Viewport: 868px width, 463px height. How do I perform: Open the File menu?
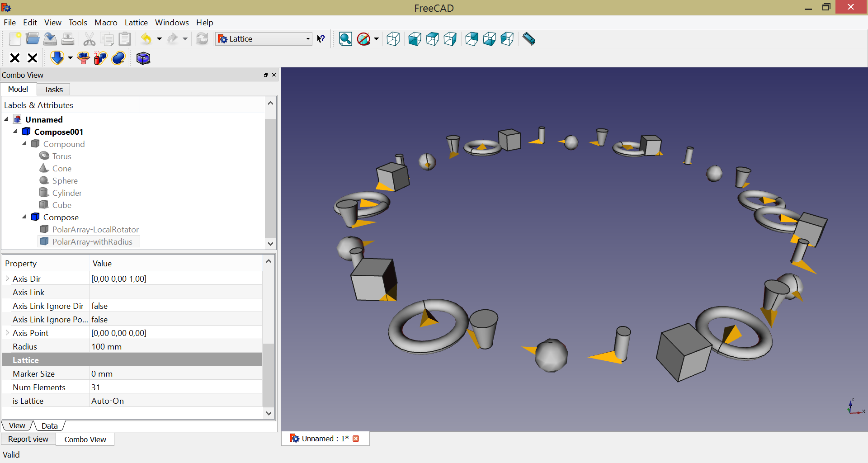9,22
